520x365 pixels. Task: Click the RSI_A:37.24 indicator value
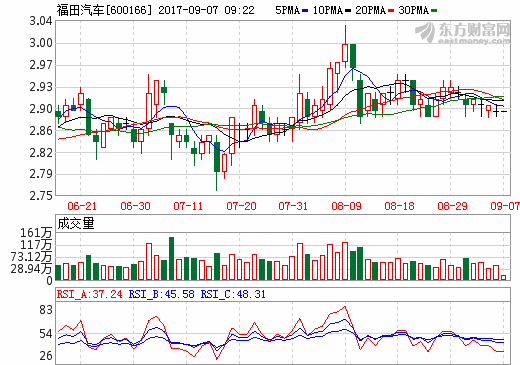[90, 294]
